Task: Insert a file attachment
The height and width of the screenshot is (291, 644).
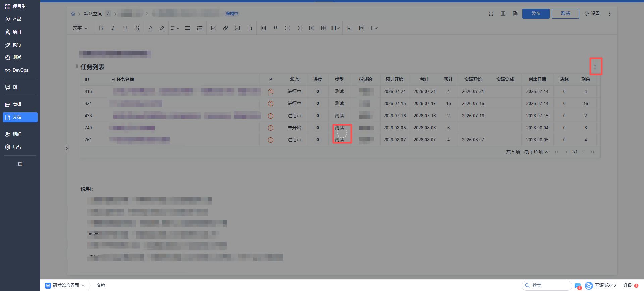Action: click(250, 28)
